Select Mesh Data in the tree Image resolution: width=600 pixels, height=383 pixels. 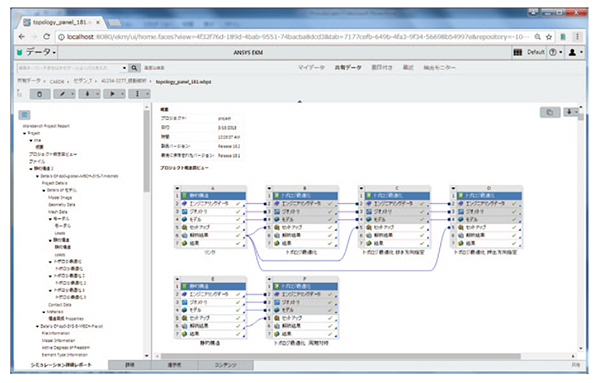click(58, 212)
